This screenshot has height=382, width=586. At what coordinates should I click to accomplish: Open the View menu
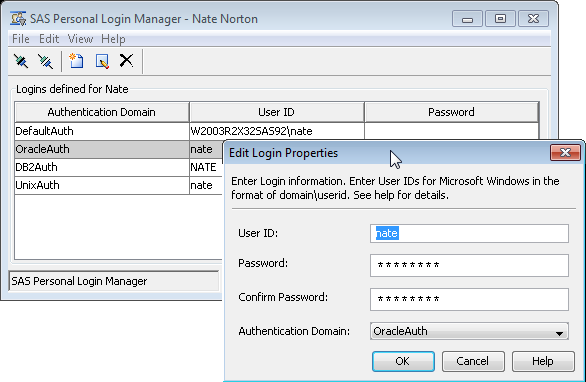80,39
